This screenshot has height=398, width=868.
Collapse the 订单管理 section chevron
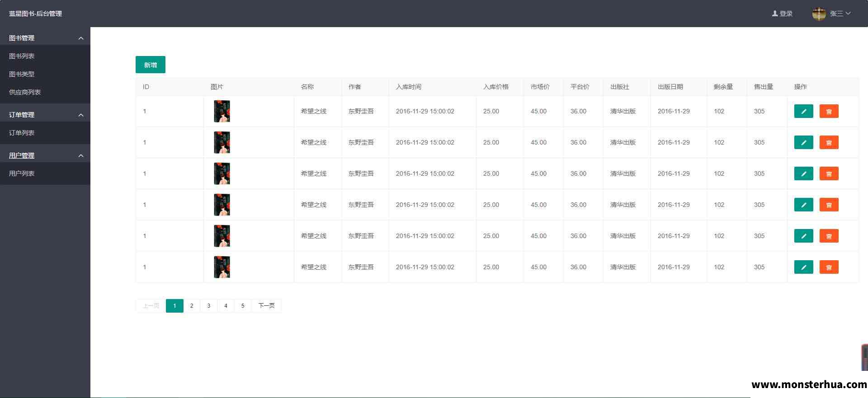pyautogui.click(x=81, y=115)
